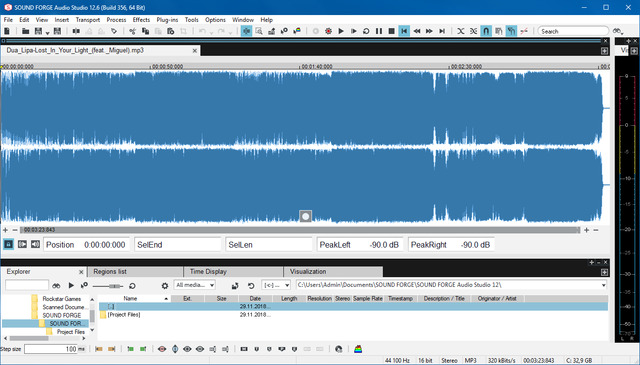The width and height of the screenshot is (640, 365).
Task: Close the Dua_Lipa mp3 file tab
Action: 195,51
